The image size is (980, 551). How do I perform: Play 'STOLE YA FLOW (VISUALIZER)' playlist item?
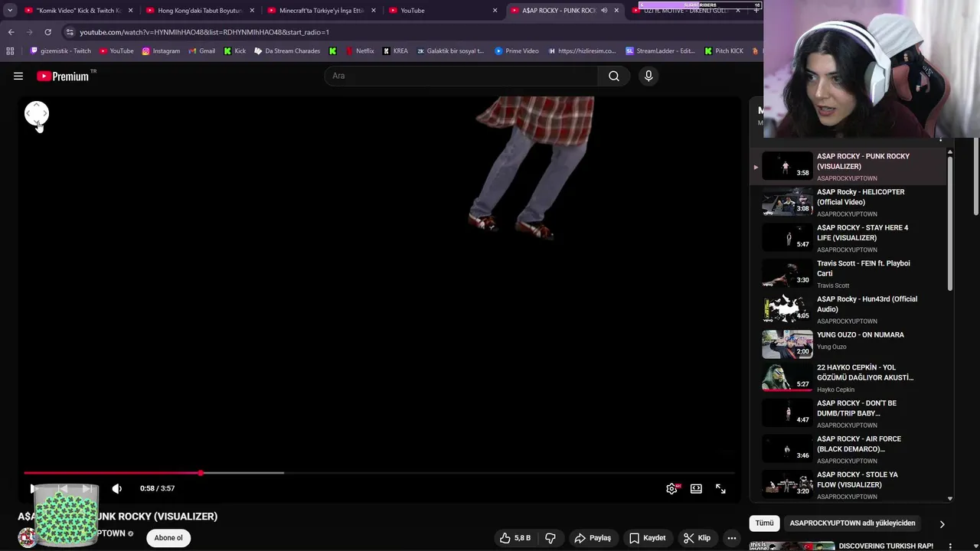pos(850,485)
